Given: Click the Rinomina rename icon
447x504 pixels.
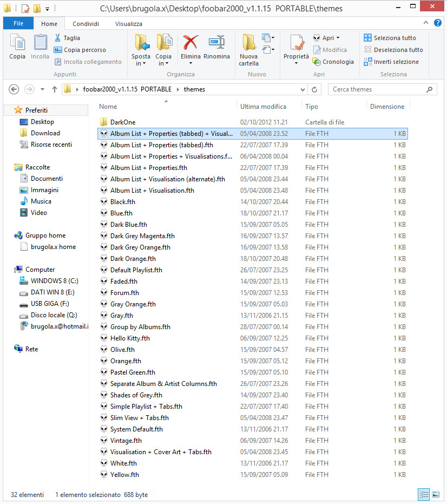Looking at the screenshot, I should pyautogui.click(x=216, y=42).
